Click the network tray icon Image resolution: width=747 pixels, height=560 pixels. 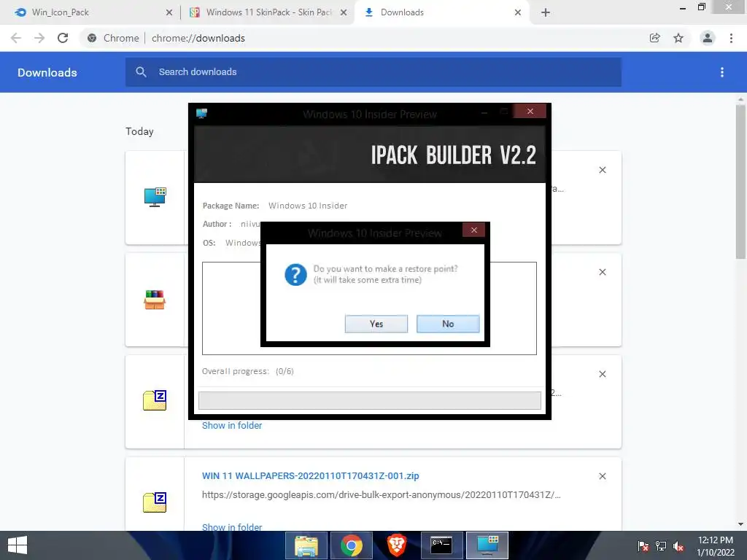pos(661,545)
